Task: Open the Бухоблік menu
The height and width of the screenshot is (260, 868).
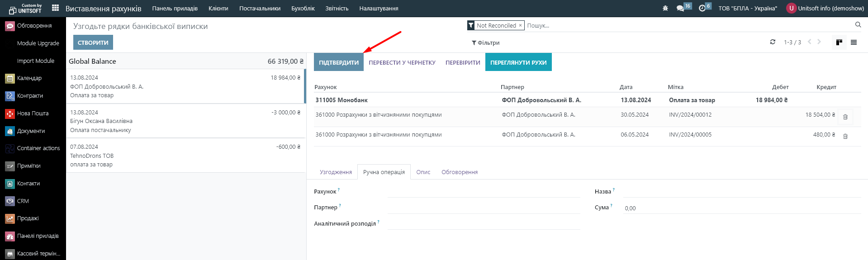Action: coord(303,8)
